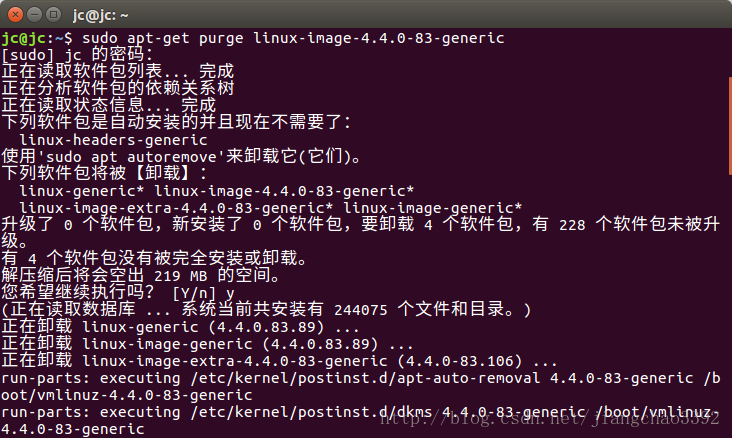Click the terminal window title jc@jc: ~

pyautogui.click(x=100, y=15)
